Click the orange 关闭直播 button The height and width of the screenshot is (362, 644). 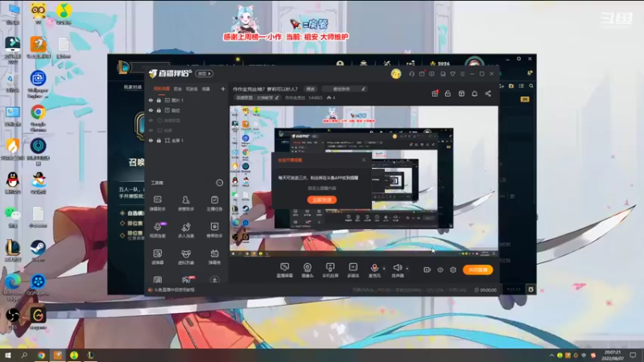click(x=478, y=269)
